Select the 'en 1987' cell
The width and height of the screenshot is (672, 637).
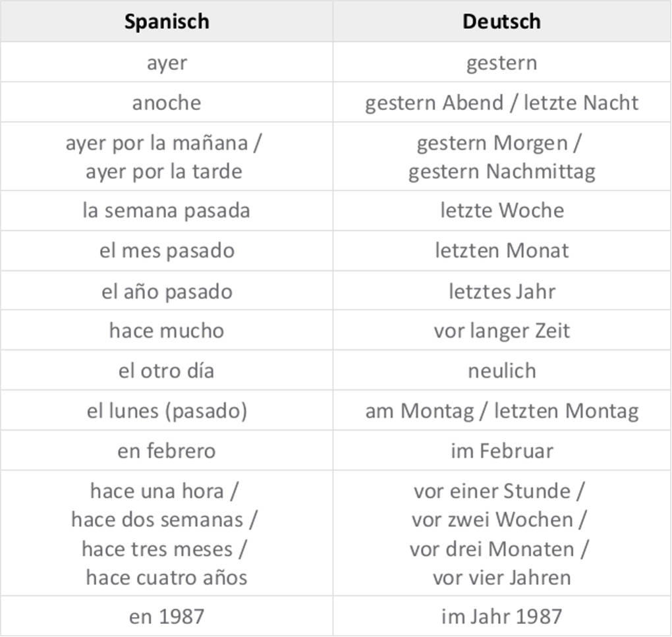tap(167, 617)
